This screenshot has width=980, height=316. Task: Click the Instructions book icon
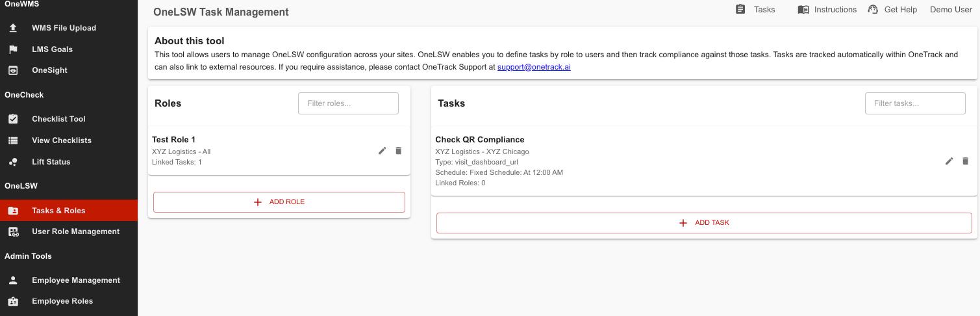click(x=803, y=10)
